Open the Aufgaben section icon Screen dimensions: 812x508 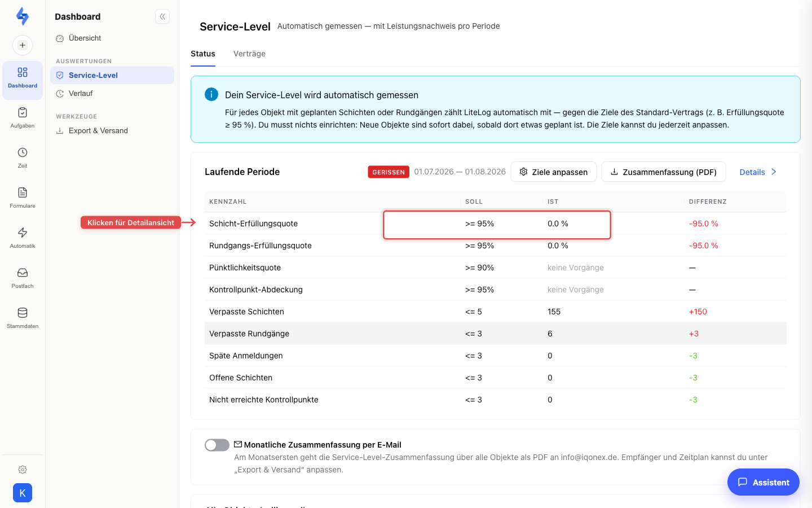[23, 112]
